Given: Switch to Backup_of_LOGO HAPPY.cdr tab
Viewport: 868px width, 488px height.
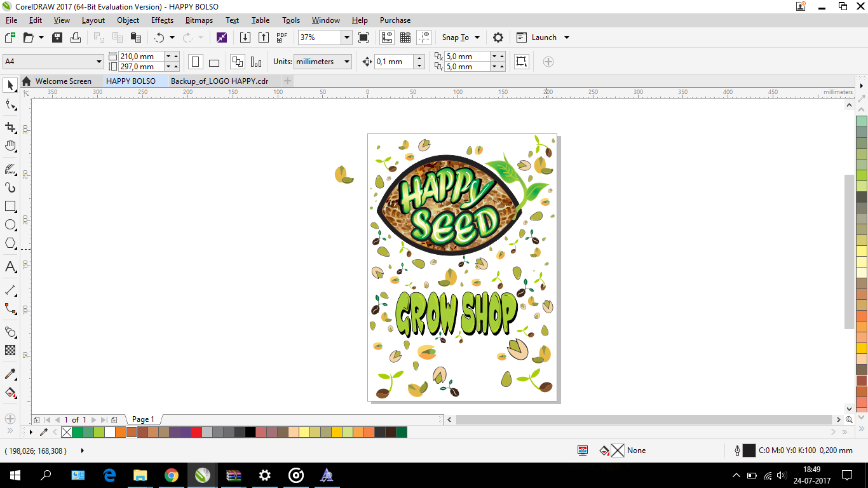Looking at the screenshot, I should 219,81.
